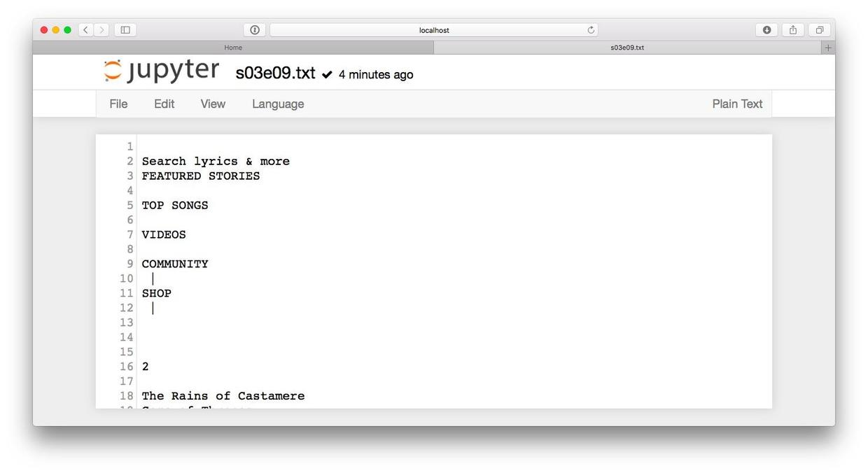
Task: Switch to the Home tab
Action: click(x=233, y=48)
